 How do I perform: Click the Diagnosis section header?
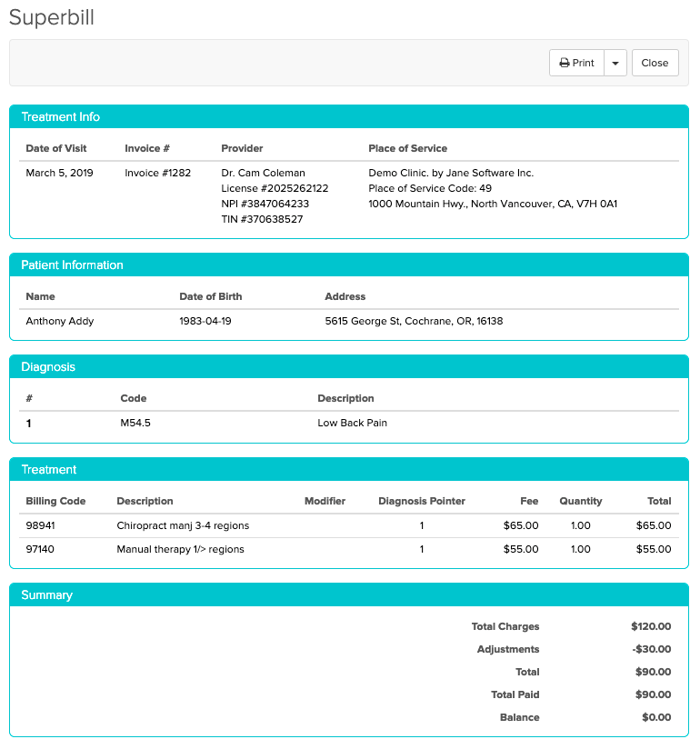pyautogui.click(x=48, y=367)
